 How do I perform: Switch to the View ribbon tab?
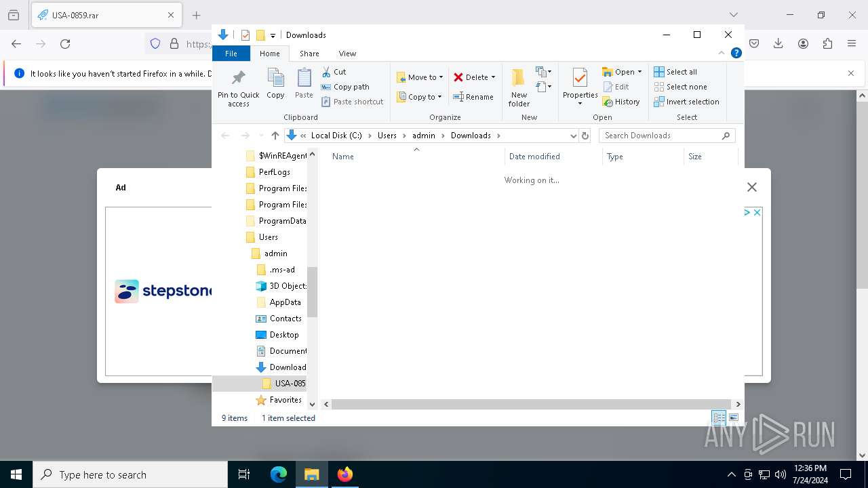pos(347,54)
